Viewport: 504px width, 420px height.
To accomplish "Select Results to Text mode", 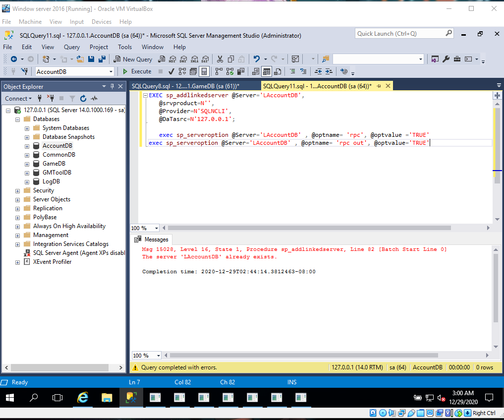I will pyautogui.click(x=256, y=71).
